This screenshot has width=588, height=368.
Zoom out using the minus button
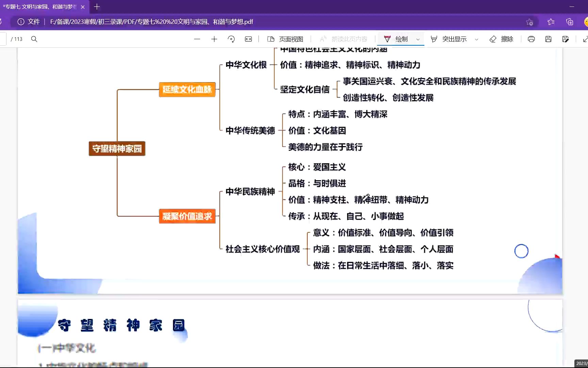(x=197, y=39)
